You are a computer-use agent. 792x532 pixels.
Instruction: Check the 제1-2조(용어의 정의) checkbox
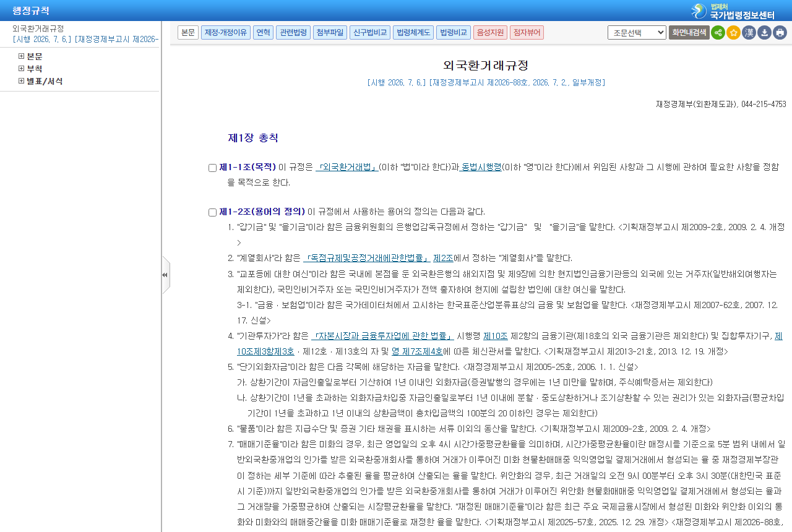click(x=212, y=212)
